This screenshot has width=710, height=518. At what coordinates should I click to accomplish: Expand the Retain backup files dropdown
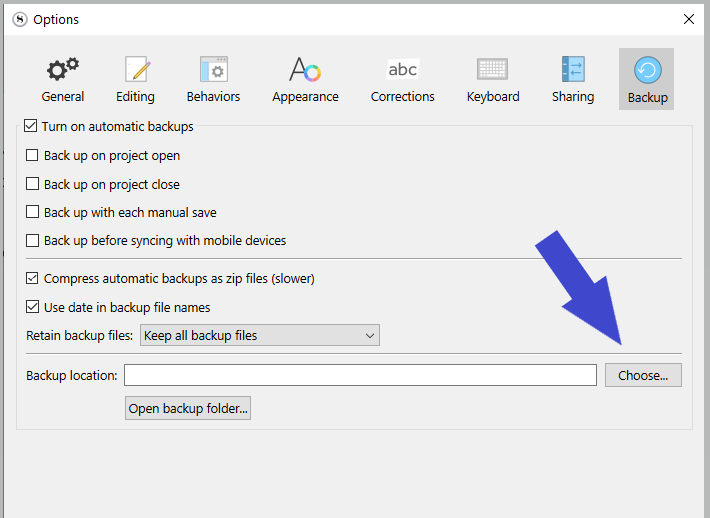pos(259,335)
